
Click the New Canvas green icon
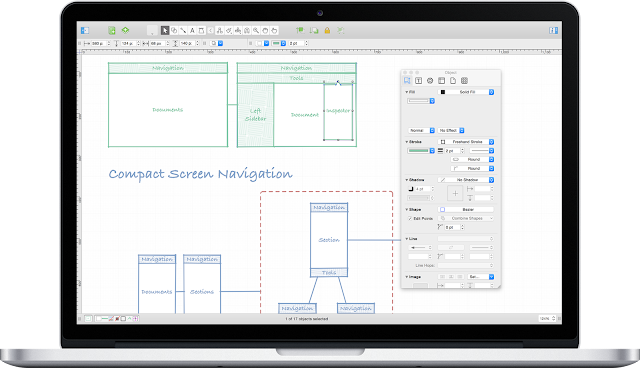pyautogui.click(x=111, y=31)
